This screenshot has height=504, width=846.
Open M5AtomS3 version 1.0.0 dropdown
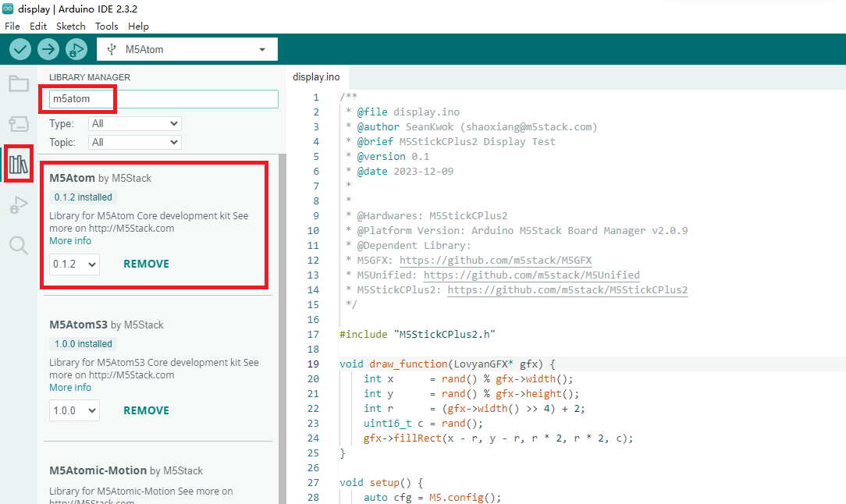[74, 411]
